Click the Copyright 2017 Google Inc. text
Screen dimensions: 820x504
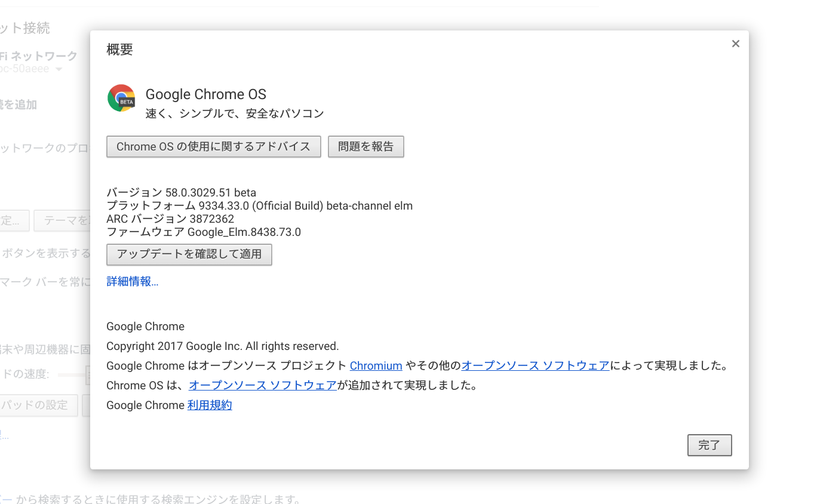[x=222, y=346]
